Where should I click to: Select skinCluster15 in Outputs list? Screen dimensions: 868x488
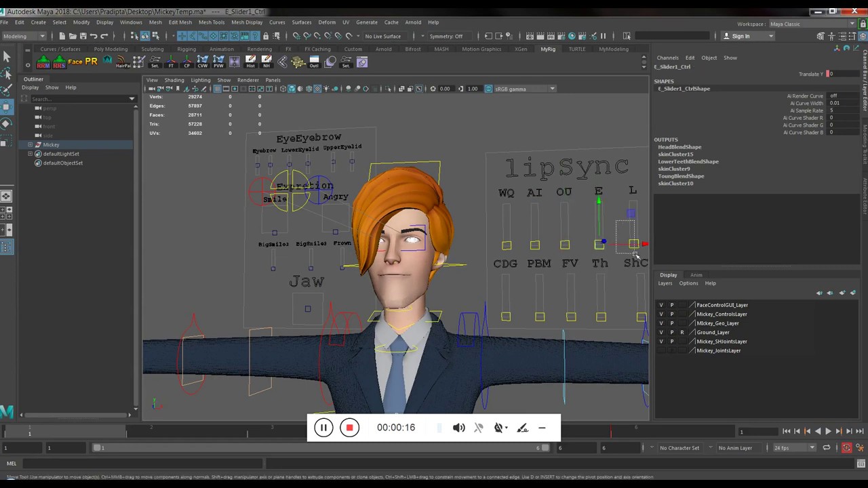675,155
